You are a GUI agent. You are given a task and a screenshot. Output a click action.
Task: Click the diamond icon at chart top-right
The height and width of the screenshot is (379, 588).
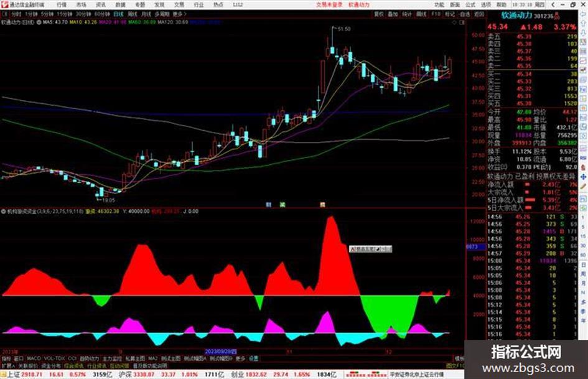tap(454, 22)
